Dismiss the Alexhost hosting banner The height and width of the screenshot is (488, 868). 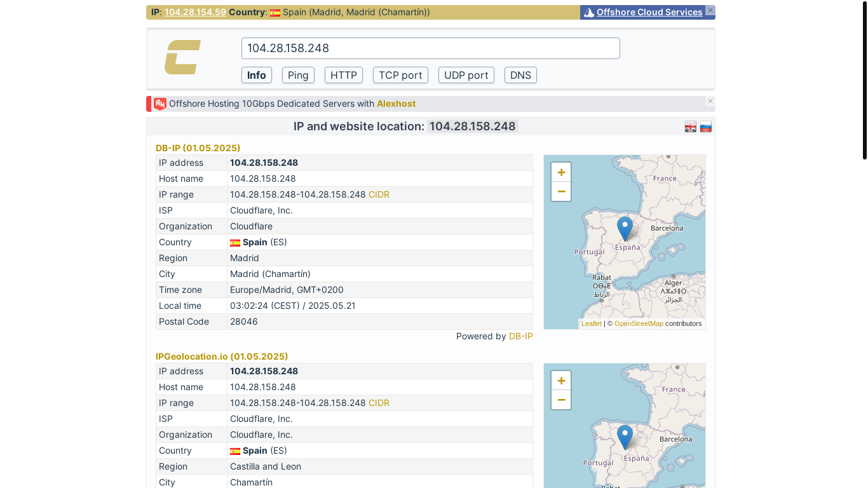710,101
